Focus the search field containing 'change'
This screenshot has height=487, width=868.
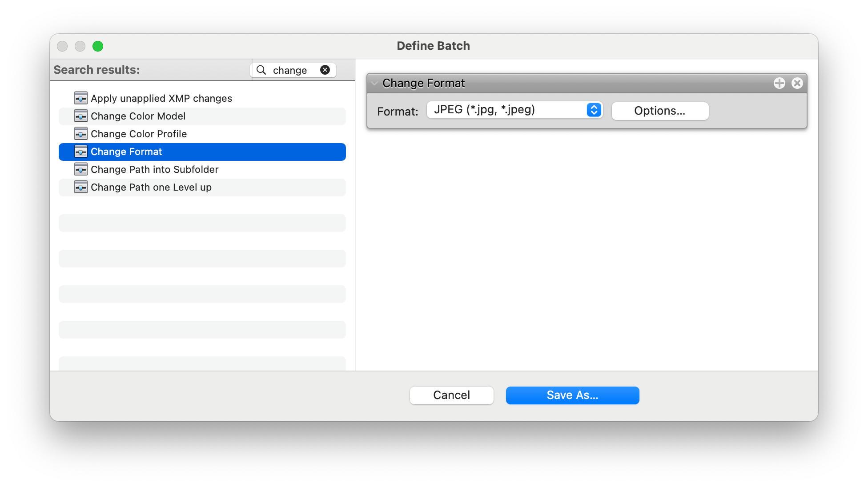293,70
